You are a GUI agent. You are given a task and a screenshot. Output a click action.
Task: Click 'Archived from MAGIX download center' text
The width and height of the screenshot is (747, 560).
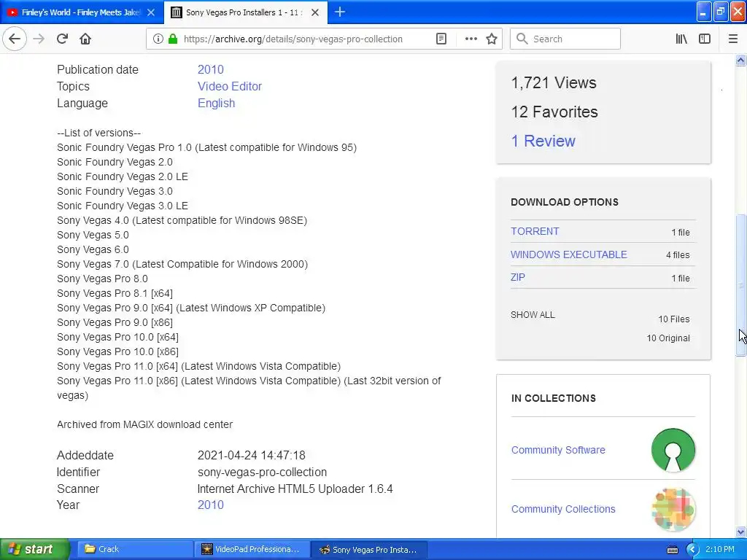[x=145, y=424]
